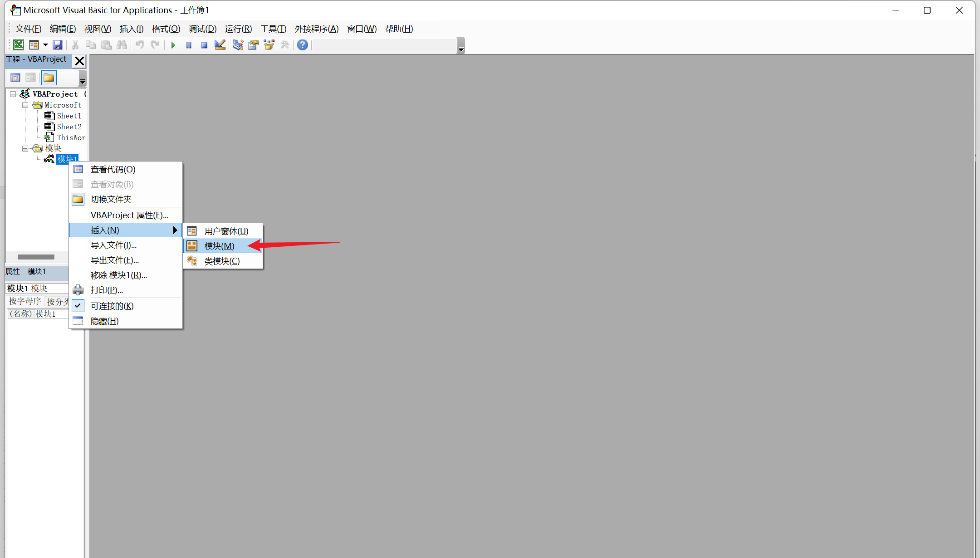Toggle the 可连接的(K) checked option
The image size is (980, 558).
[x=112, y=306]
